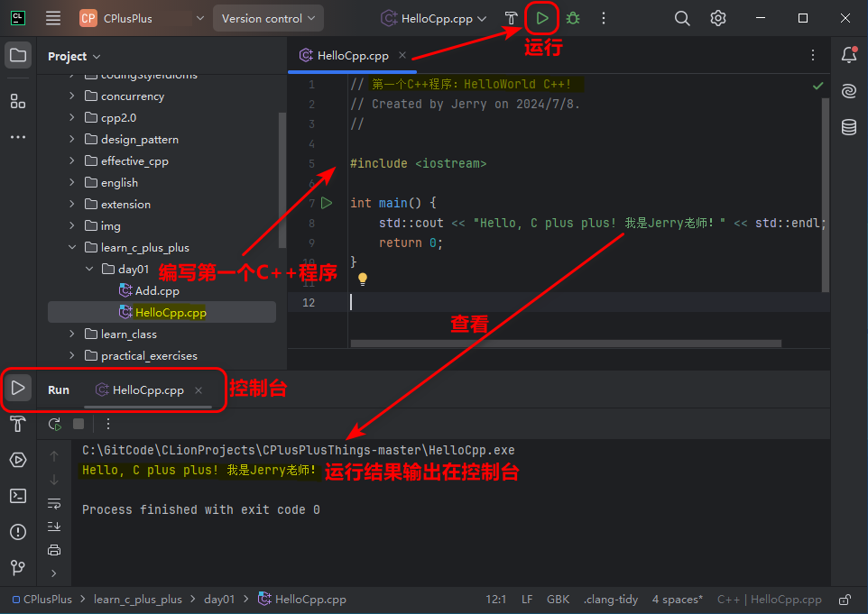Viewport: 868px width, 614px height.
Task: Open the Version control dropdown
Action: [x=267, y=18]
